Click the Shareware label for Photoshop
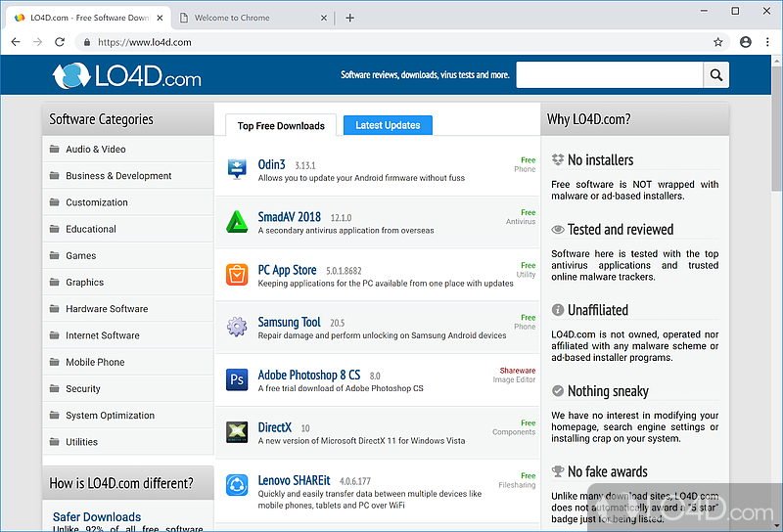The height and width of the screenshot is (532, 783). (518, 371)
